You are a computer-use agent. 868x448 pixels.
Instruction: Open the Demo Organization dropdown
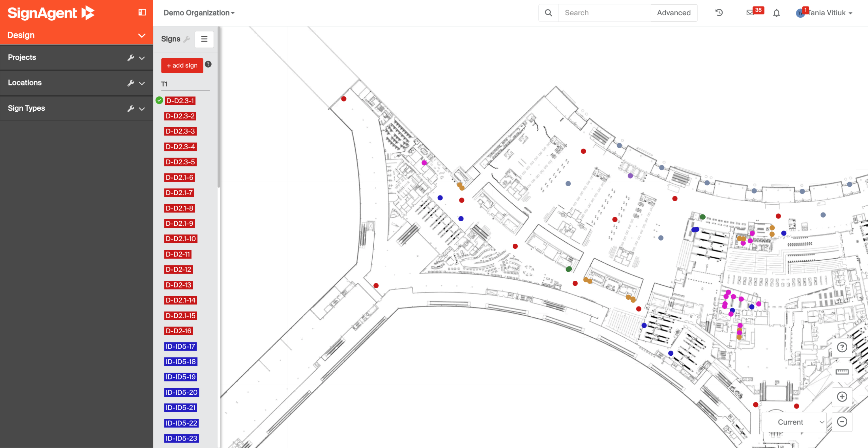coord(199,13)
